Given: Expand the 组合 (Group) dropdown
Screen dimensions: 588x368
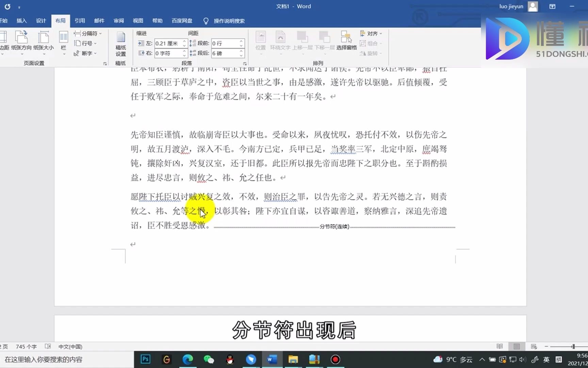Looking at the screenshot, I should (x=371, y=43).
